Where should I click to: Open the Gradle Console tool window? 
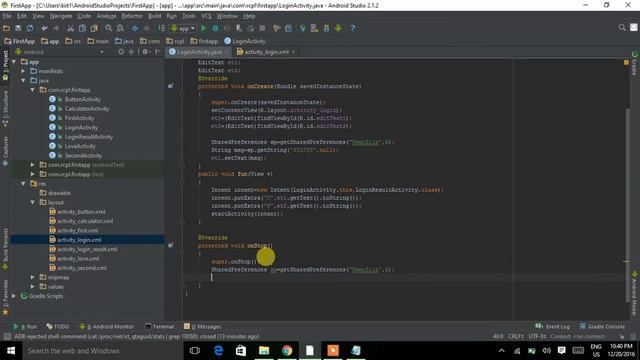click(602, 327)
